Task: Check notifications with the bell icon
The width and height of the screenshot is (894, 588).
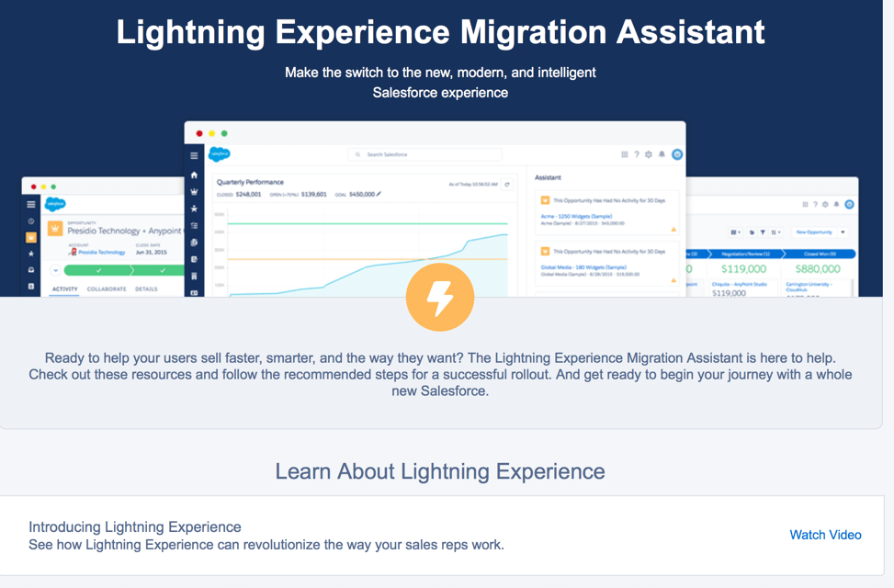Action: [662, 154]
